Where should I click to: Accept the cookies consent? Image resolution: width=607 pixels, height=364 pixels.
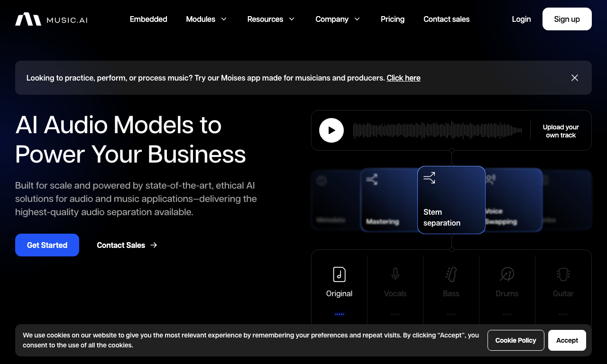567,340
